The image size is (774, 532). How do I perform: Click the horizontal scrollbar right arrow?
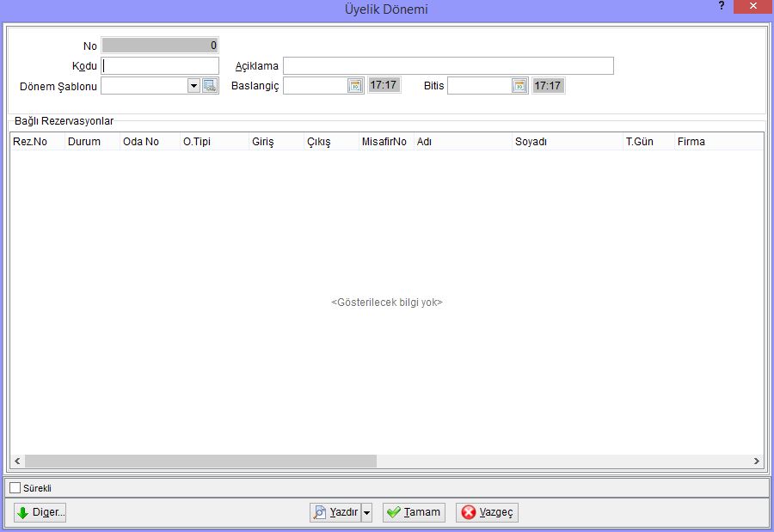pyautogui.click(x=757, y=462)
